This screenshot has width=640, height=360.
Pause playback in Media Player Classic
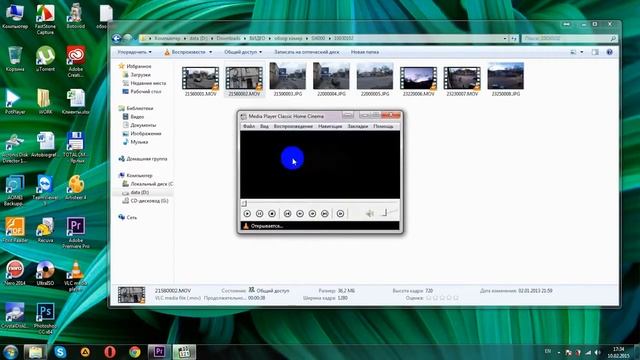[x=259, y=213]
